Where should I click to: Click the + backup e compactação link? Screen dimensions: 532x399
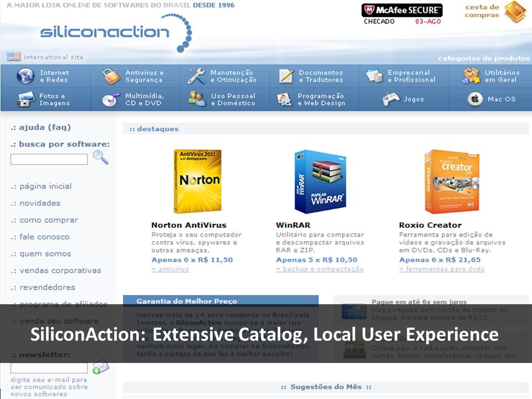tap(320, 269)
